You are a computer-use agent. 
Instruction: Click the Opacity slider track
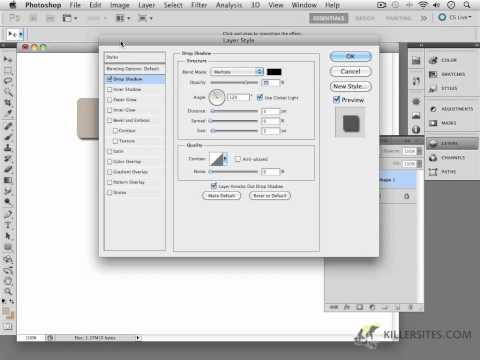click(234, 82)
